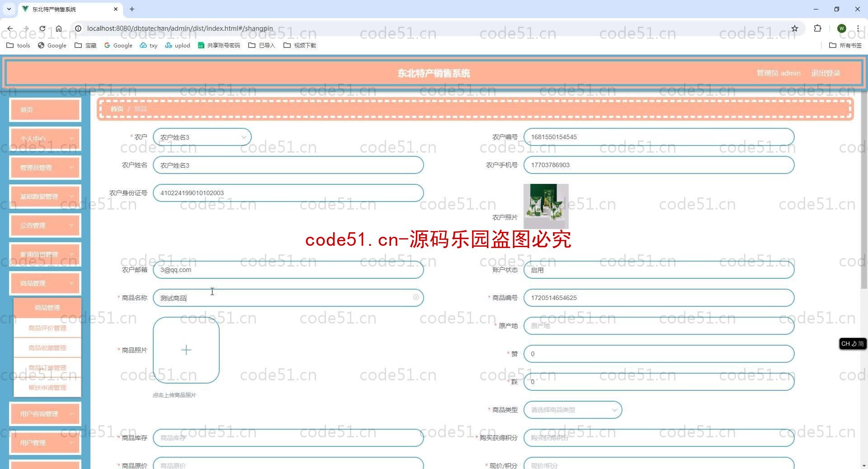Open the 所有书签 folder
The height and width of the screenshot is (469, 868).
(845, 45)
